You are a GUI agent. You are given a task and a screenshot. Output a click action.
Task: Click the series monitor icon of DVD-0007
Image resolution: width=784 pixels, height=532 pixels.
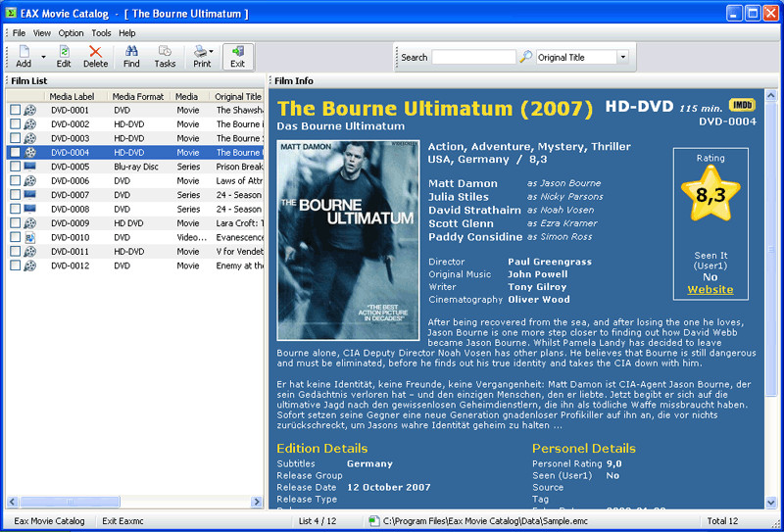tap(30, 195)
